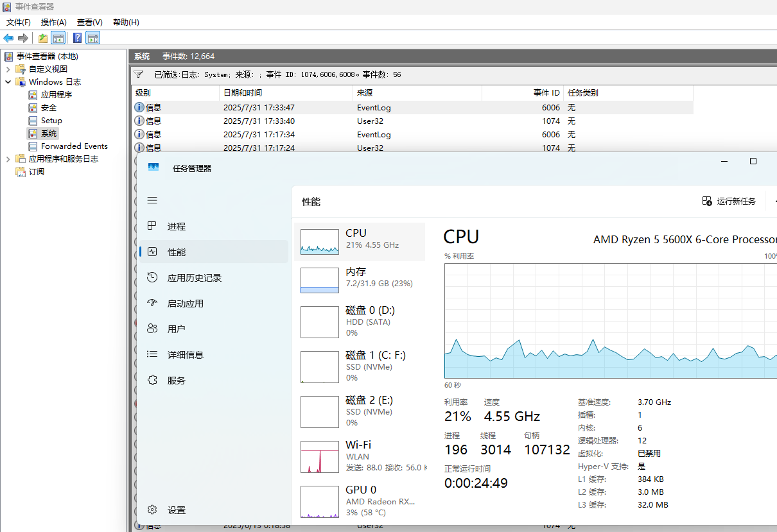Open 启动应用 in Task Manager sidebar

coord(213,304)
